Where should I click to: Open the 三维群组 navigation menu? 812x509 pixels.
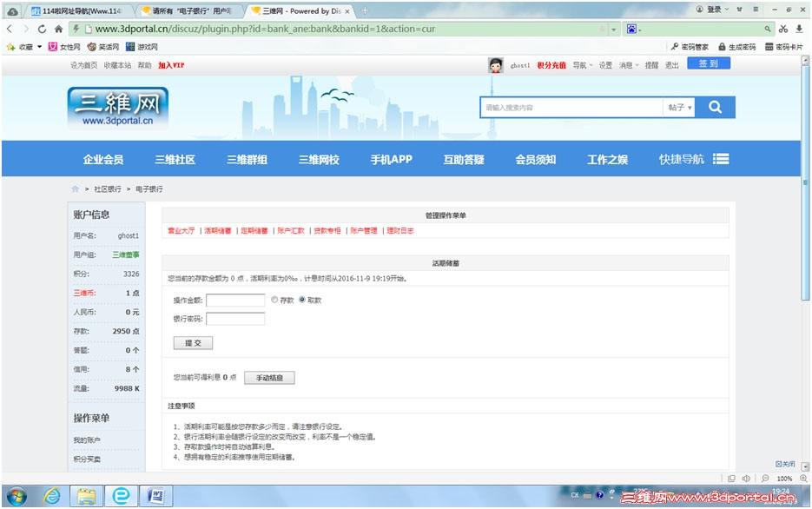pyautogui.click(x=247, y=160)
